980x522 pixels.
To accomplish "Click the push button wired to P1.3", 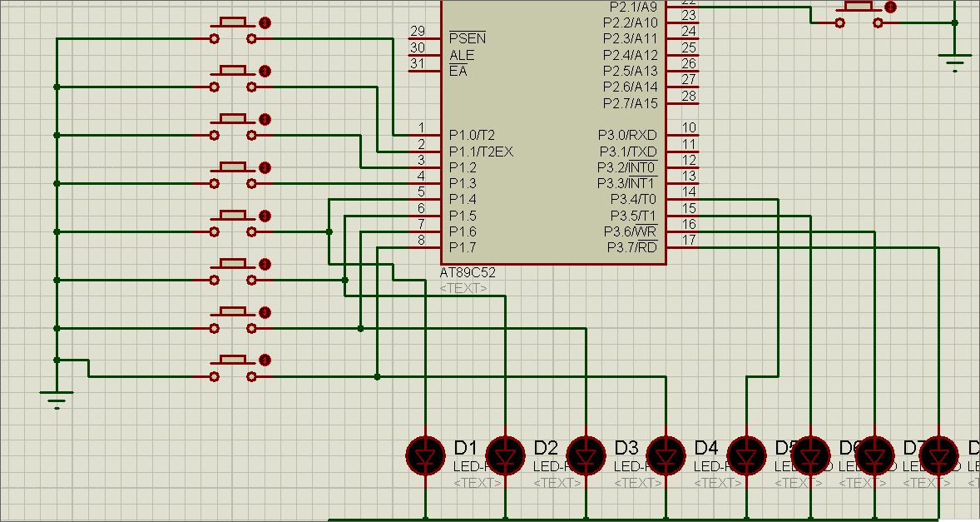I will click(233, 176).
